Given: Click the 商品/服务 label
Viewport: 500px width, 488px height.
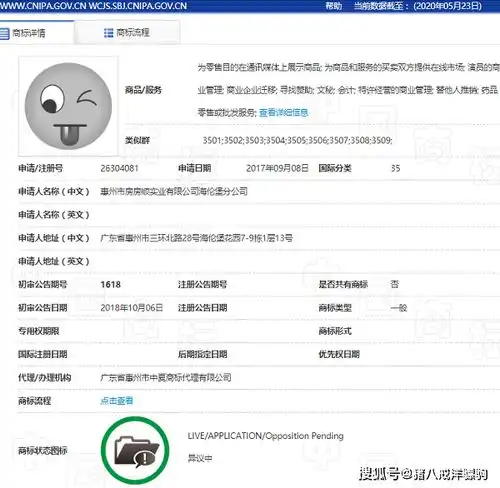Looking at the screenshot, I should click(x=143, y=90).
